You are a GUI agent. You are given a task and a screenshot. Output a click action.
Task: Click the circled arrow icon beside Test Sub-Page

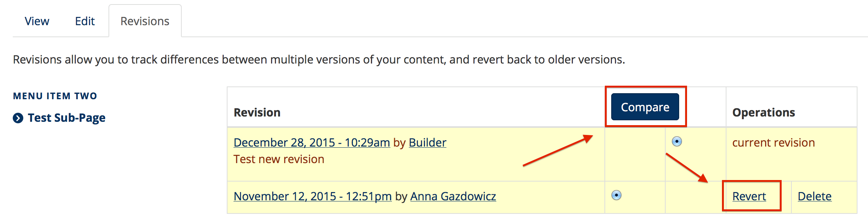(x=18, y=118)
